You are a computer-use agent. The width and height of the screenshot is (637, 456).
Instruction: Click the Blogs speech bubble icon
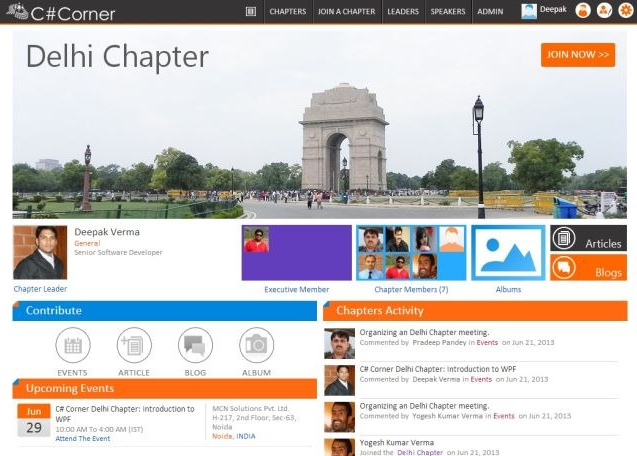pos(563,267)
